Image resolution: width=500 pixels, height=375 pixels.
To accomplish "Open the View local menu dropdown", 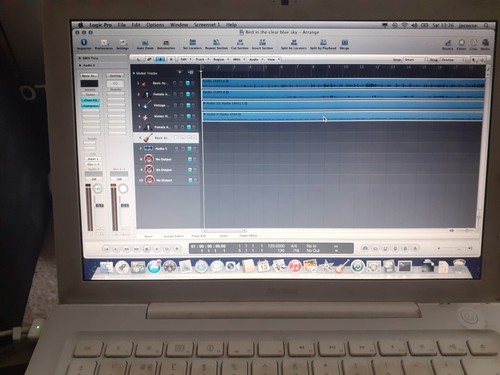I will click(x=274, y=59).
